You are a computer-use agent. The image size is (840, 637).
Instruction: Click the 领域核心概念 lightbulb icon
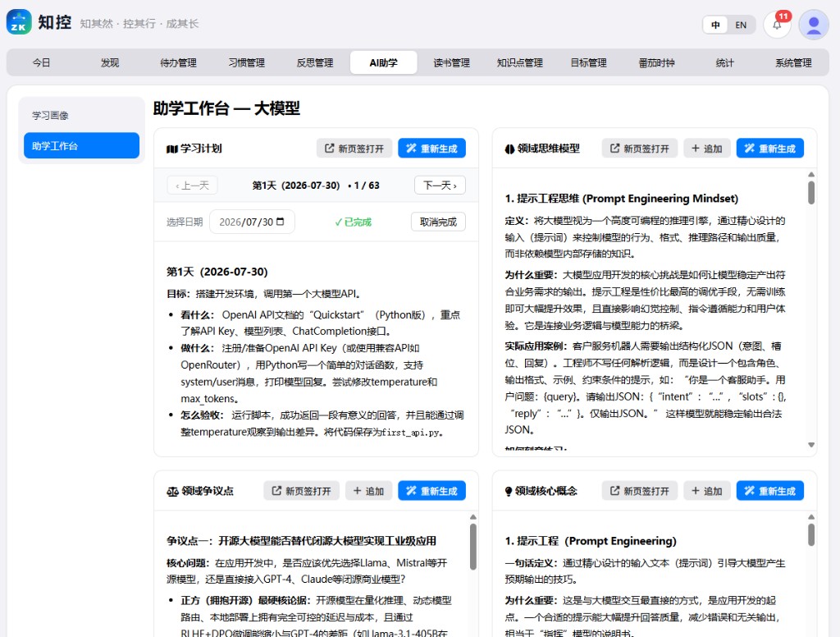tap(509, 491)
